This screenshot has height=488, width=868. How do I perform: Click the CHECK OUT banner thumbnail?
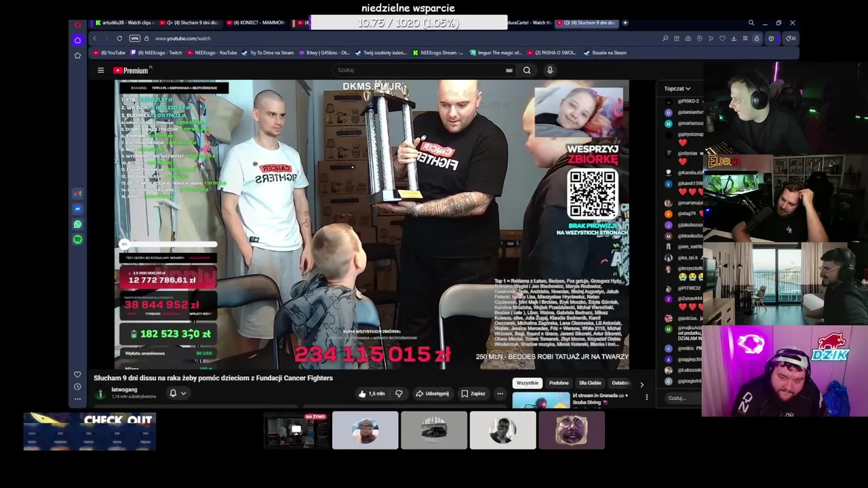90,432
